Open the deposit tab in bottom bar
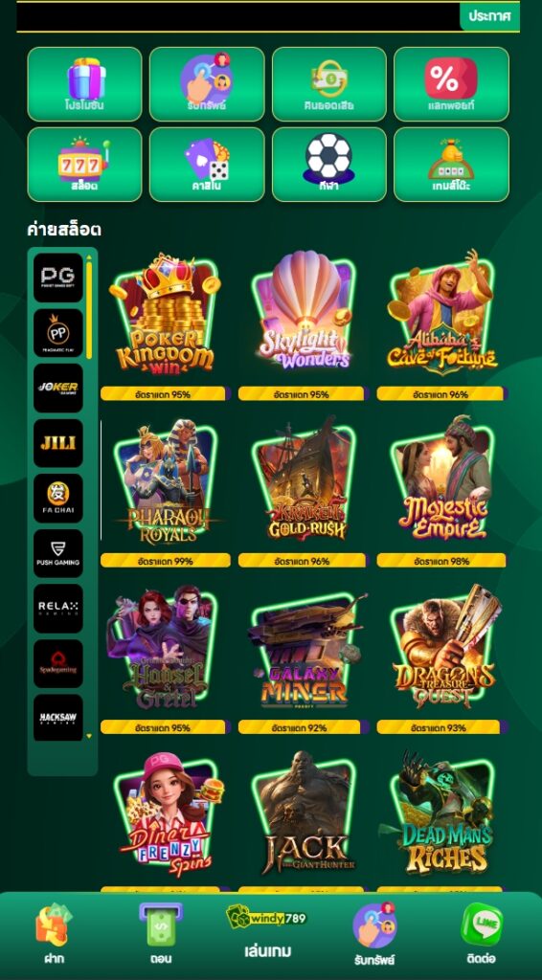 pos(54,932)
